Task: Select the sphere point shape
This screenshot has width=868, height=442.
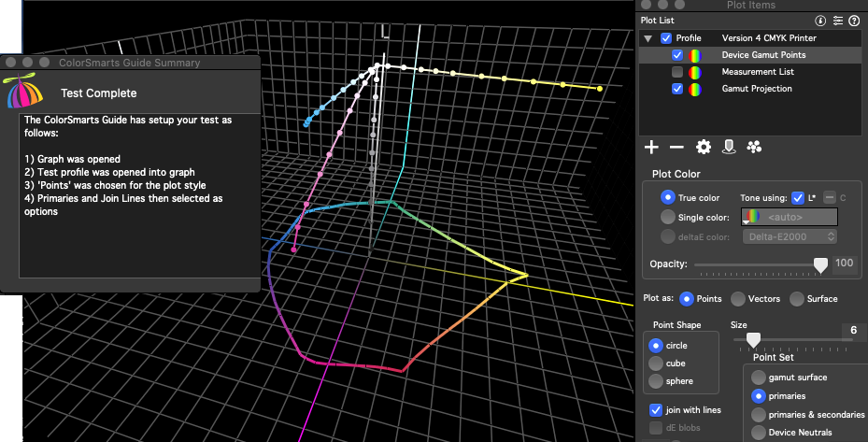Action: [x=656, y=381]
